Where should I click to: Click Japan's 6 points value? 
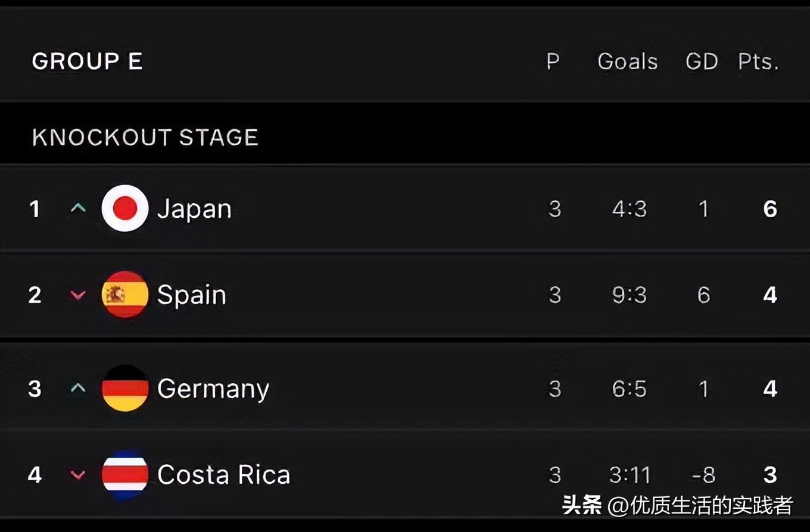pyautogui.click(x=770, y=209)
